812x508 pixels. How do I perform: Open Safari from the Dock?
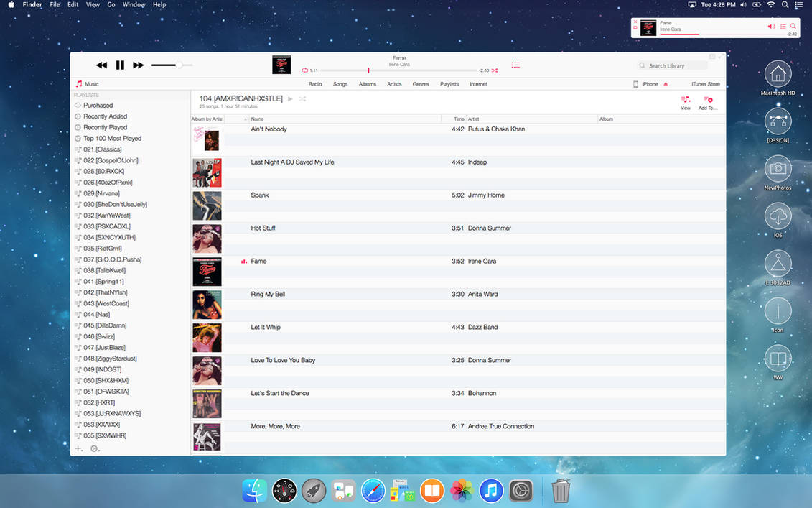pos(373,490)
